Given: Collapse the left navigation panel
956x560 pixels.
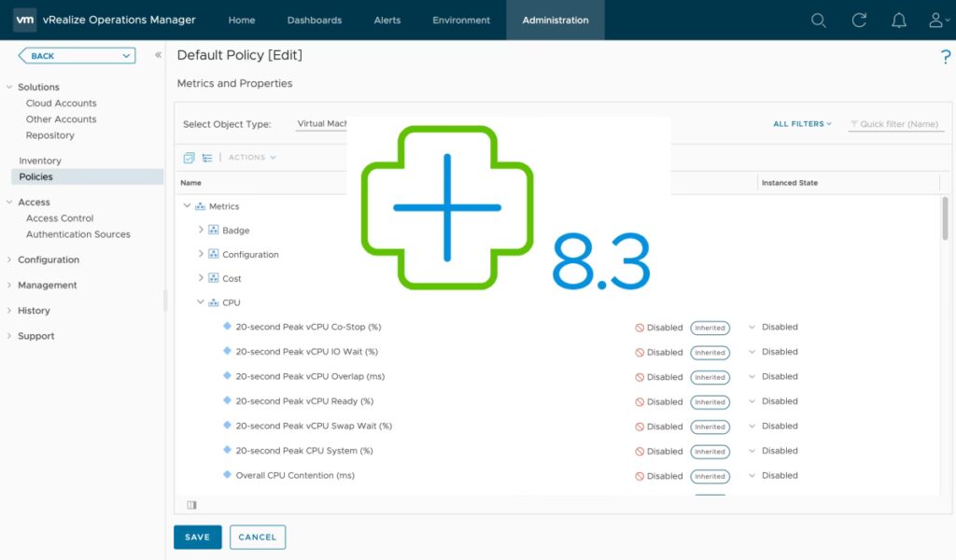Looking at the screenshot, I should tap(158, 55).
